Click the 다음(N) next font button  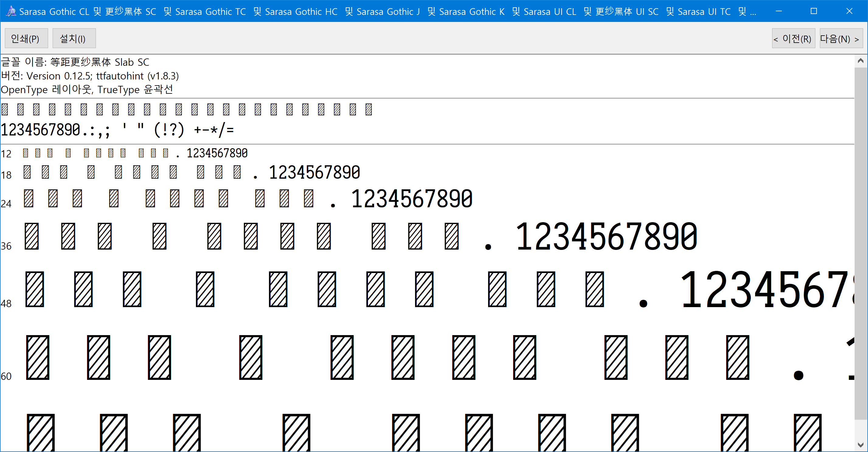[x=840, y=38]
